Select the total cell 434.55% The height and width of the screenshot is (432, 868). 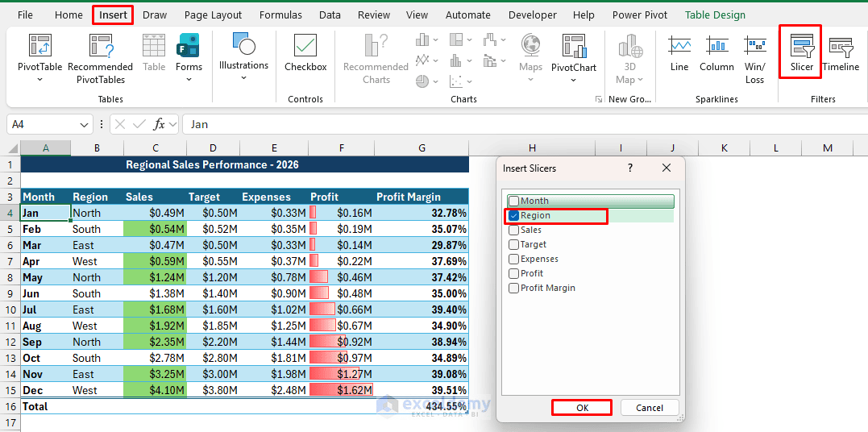(x=422, y=406)
